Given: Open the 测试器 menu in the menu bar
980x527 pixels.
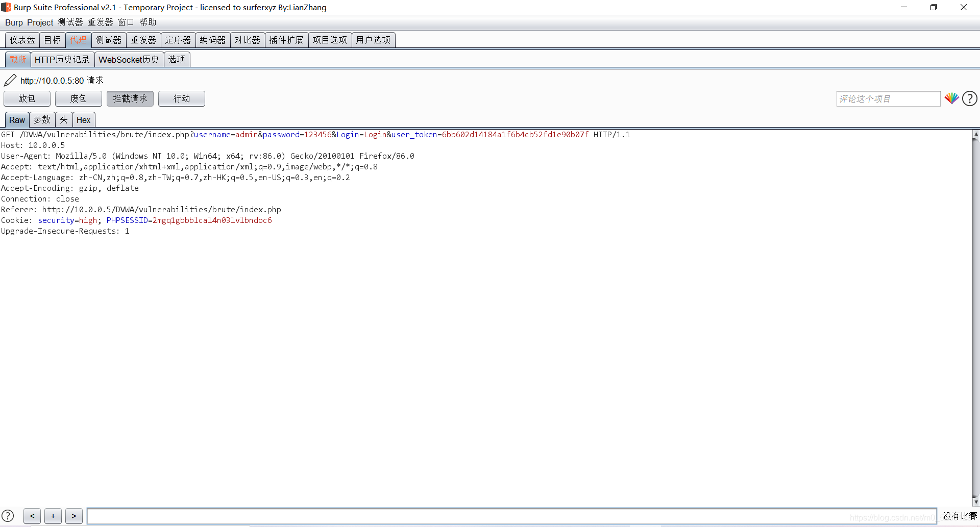Looking at the screenshot, I should click(70, 22).
